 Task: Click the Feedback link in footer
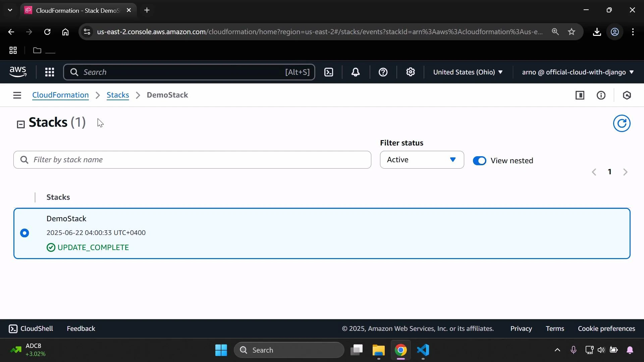pyautogui.click(x=80, y=328)
